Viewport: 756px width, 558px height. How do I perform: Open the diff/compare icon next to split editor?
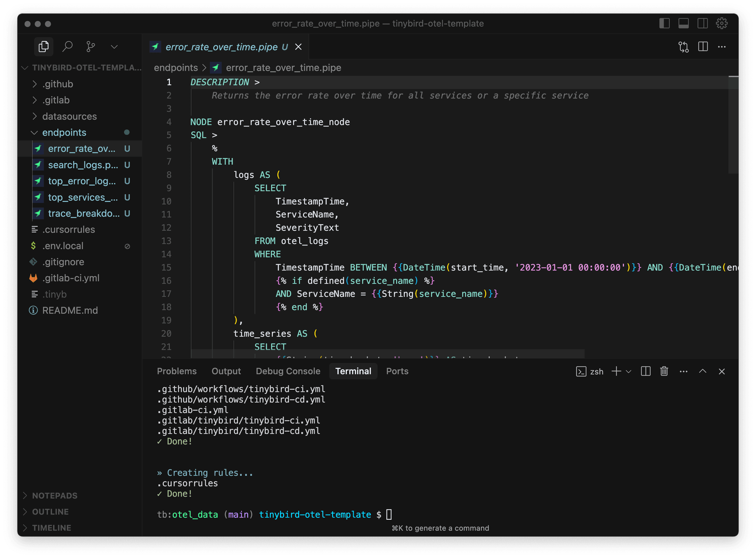[684, 46]
